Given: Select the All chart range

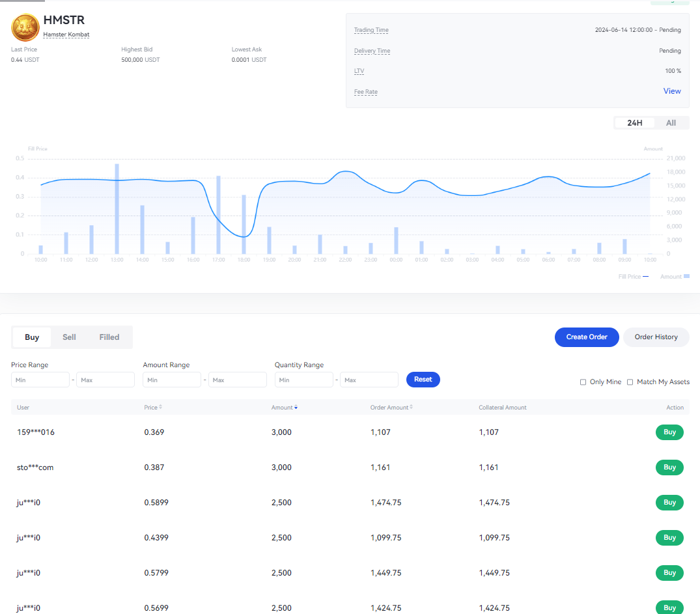Looking at the screenshot, I should [671, 123].
